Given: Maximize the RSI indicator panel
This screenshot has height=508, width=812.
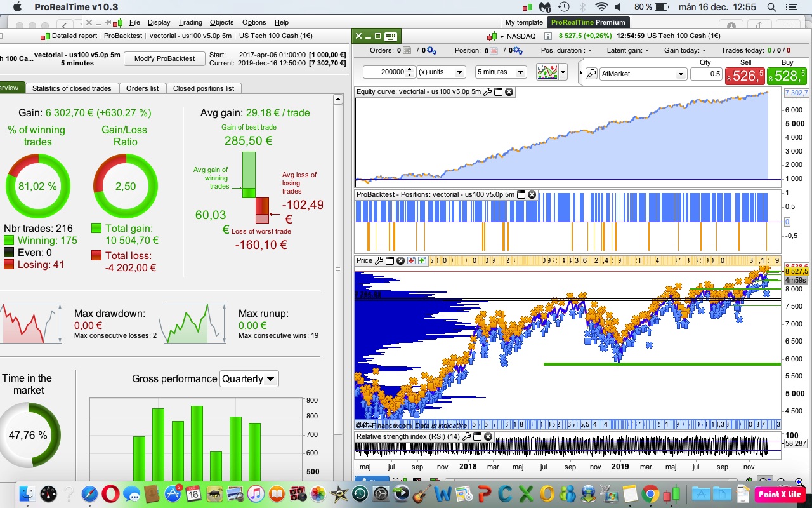Looking at the screenshot, I should [x=477, y=437].
